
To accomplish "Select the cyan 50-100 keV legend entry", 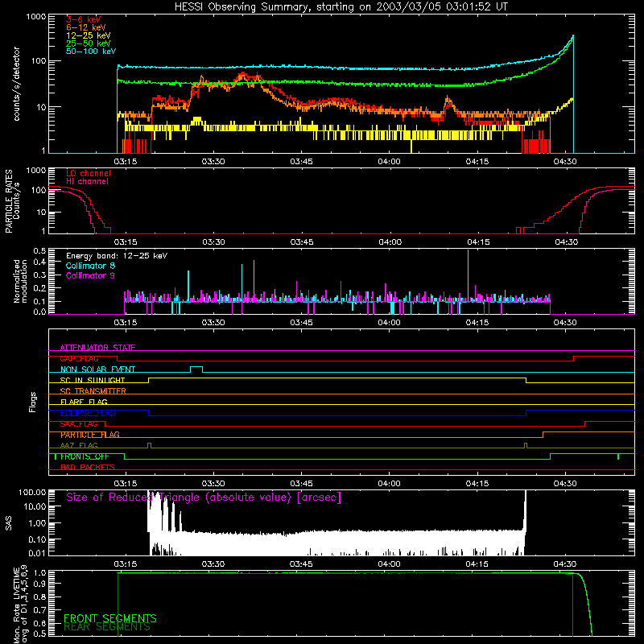I will (91, 52).
